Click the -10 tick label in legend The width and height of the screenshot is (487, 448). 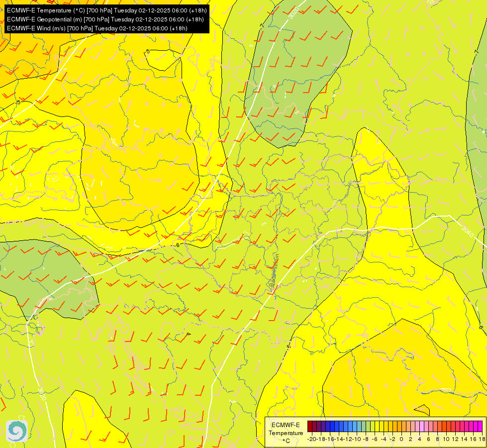tap(357, 440)
